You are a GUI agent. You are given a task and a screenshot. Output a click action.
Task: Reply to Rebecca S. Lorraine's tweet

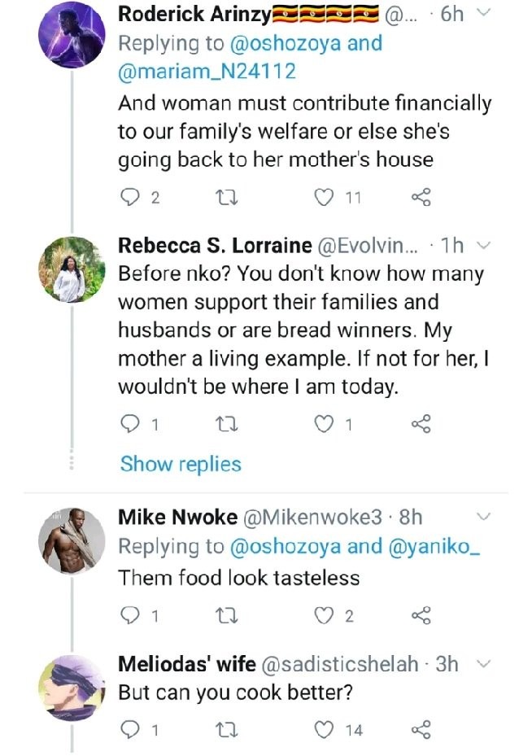pos(129,424)
